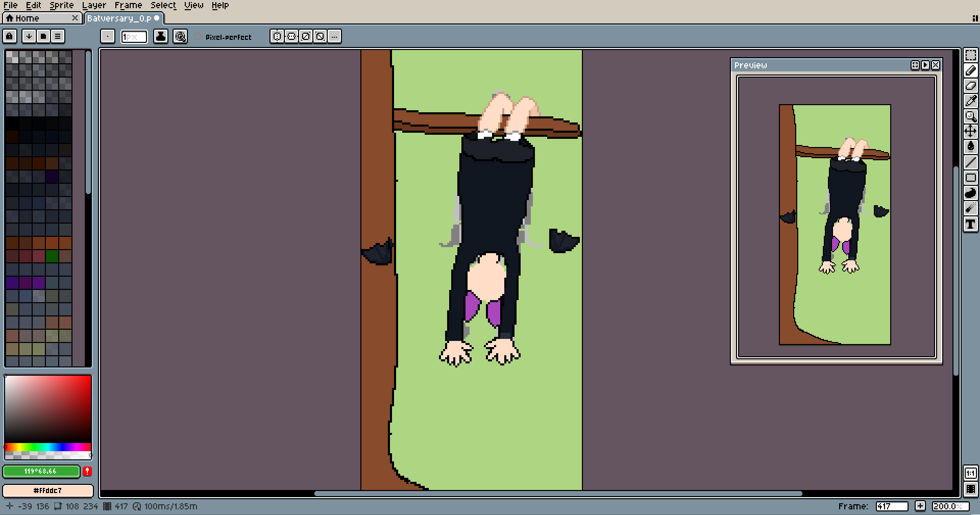The image size is (980, 515).
Task: Play animation in Preview window
Action: point(925,65)
